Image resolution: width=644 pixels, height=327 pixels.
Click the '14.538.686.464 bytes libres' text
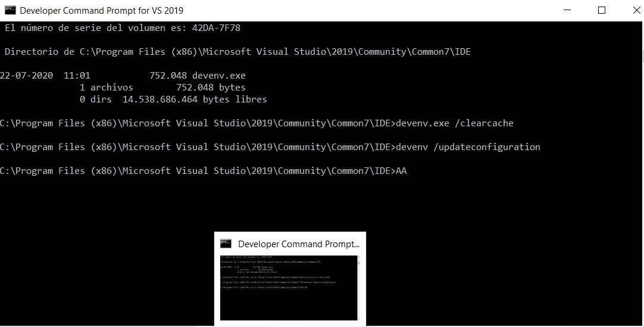pos(195,99)
